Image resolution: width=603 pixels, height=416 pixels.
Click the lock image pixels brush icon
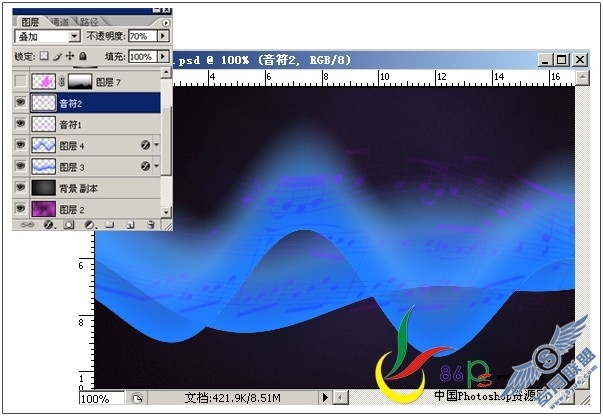point(57,57)
